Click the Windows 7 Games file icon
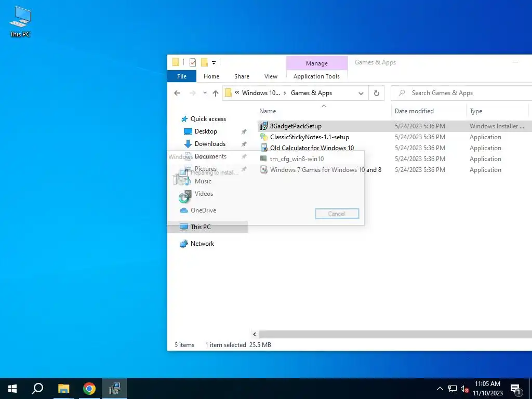532x399 pixels. (x=263, y=170)
